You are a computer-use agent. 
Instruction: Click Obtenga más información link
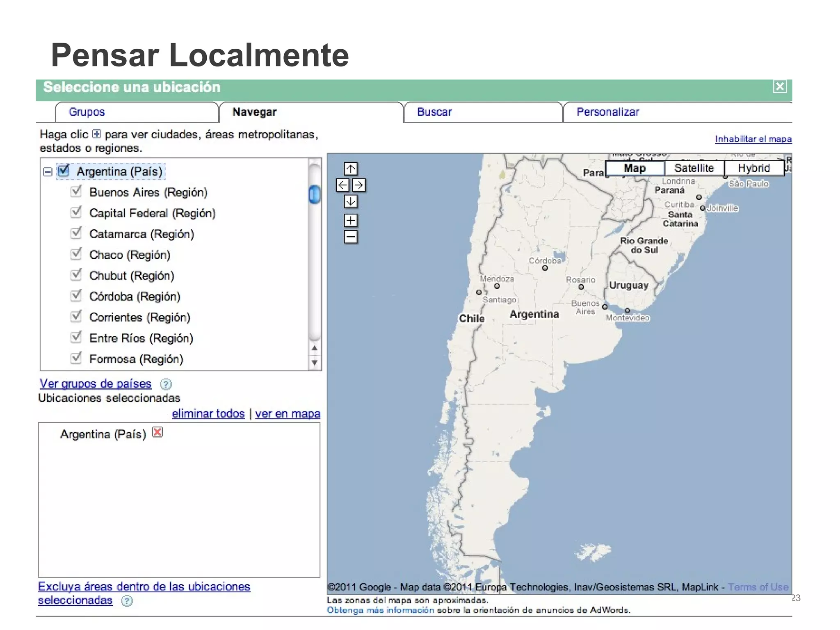point(380,610)
